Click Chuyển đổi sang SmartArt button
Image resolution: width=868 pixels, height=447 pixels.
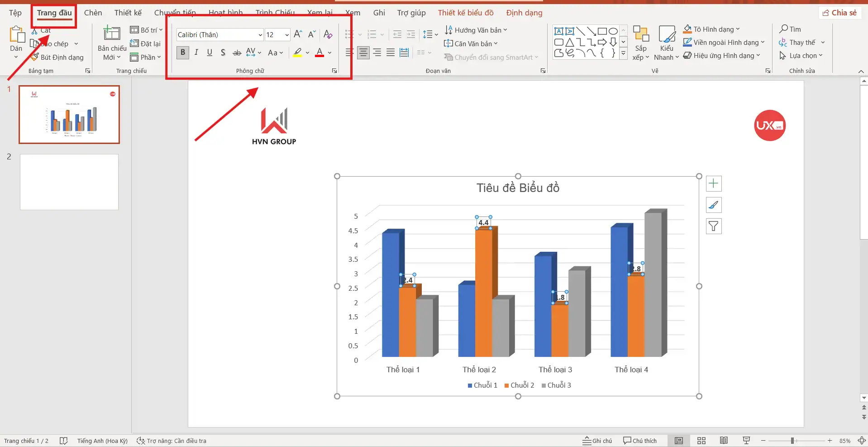click(491, 57)
